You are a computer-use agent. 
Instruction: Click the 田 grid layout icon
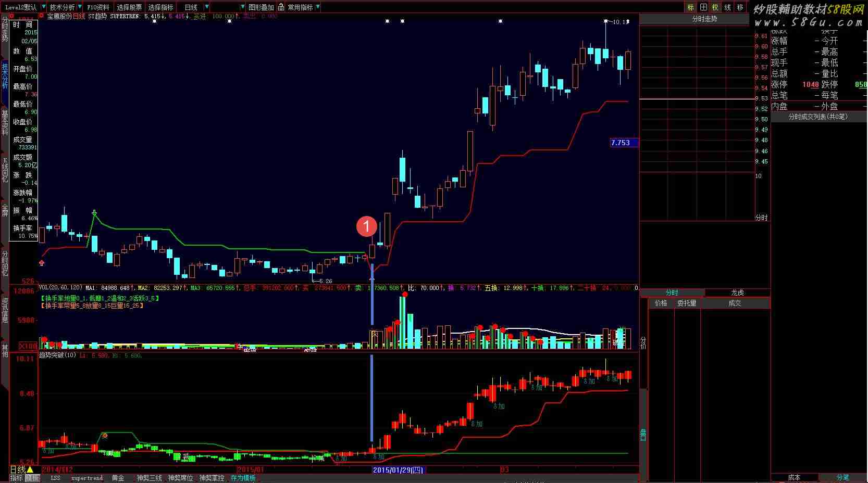point(703,7)
